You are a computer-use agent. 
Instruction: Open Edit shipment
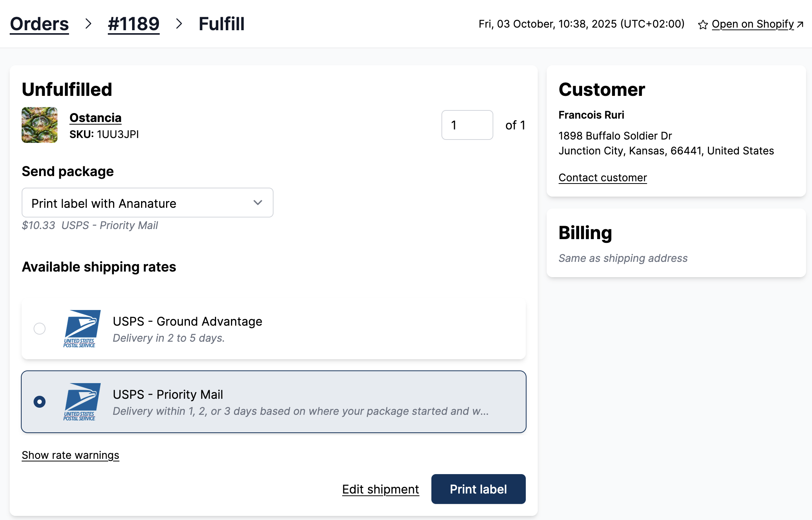pyautogui.click(x=380, y=489)
